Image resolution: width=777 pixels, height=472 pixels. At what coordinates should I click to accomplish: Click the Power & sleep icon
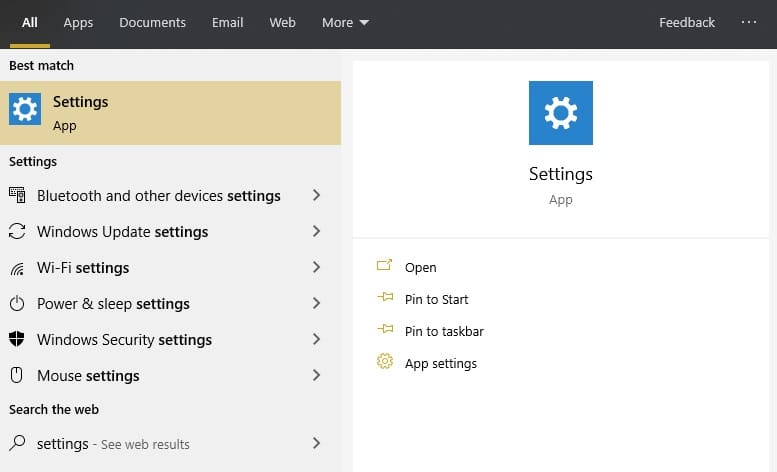[17, 304]
